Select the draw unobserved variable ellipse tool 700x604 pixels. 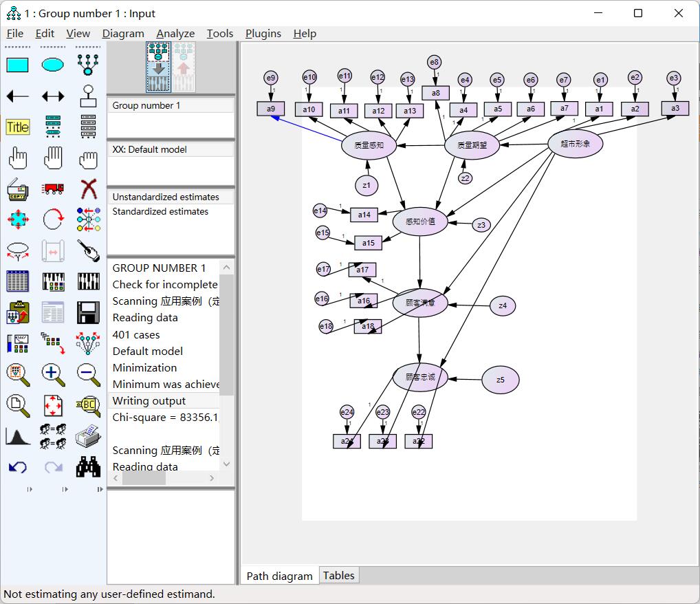click(53, 65)
